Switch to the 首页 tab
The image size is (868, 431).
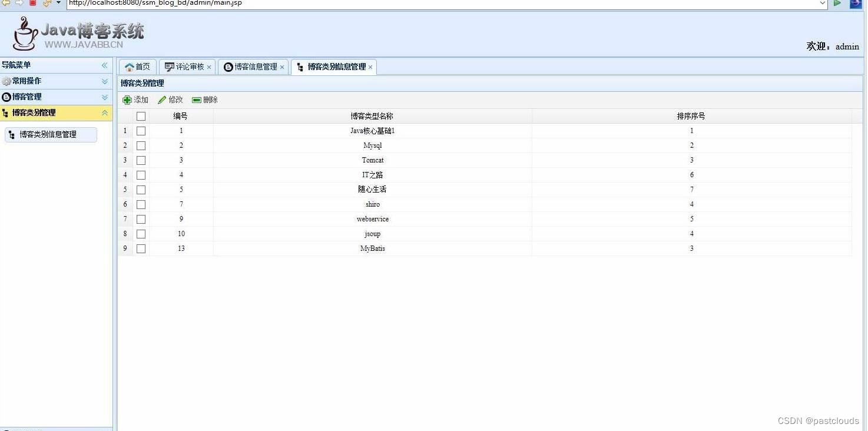[138, 67]
